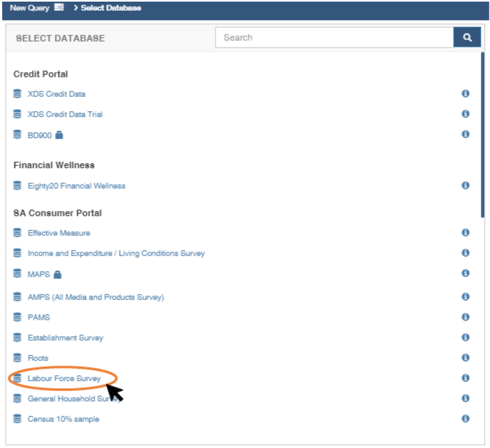Image resolution: width=490 pixels, height=448 pixels.
Task: Click the lock icon beside MAPS
Action: [57, 274]
